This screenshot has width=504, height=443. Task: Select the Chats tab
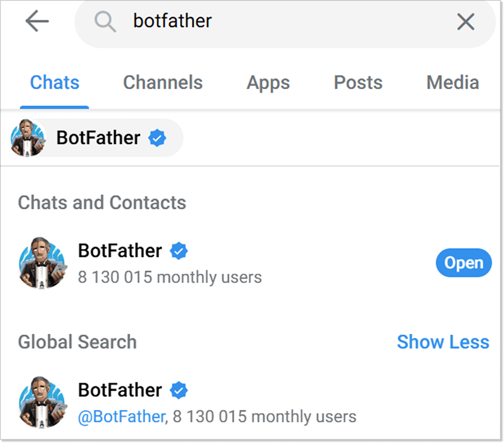(54, 83)
